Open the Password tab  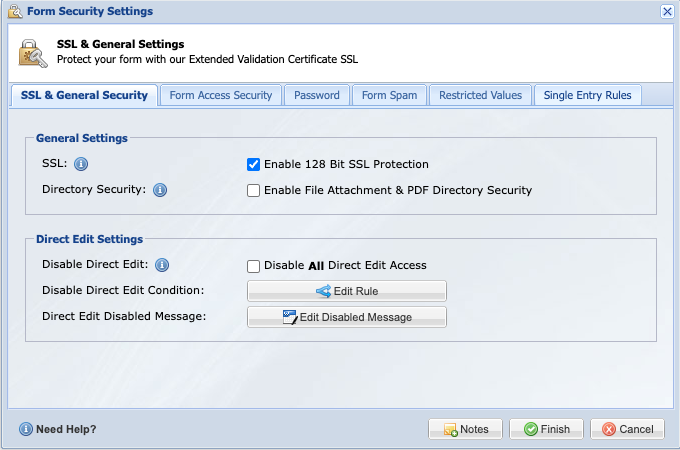click(x=317, y=95)
